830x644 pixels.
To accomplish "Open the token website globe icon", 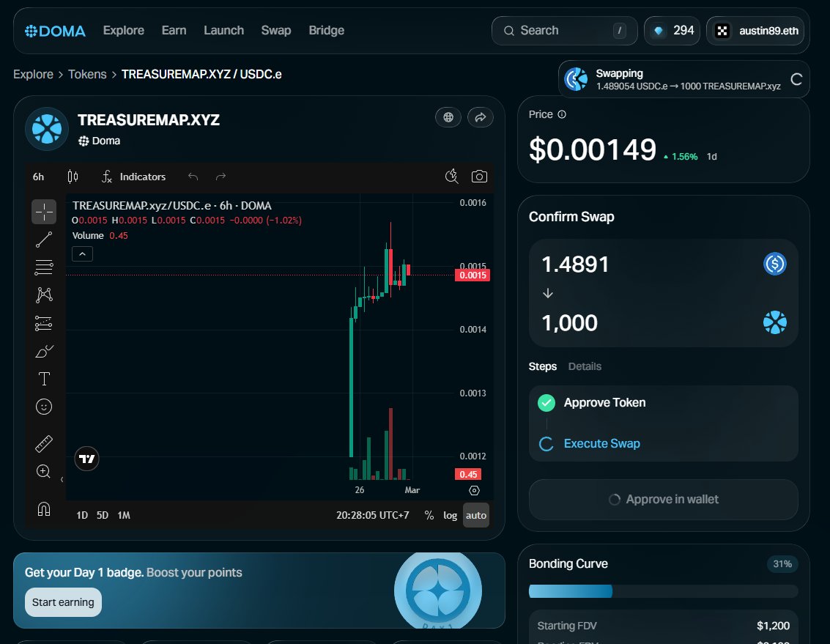I will [448, 117].
